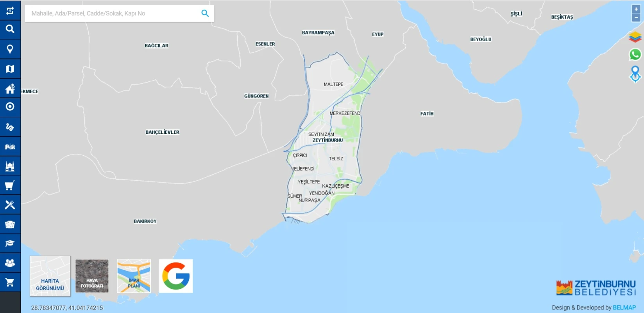Click the blue street view pin icon
644x313 pixels.
[635, 74]
